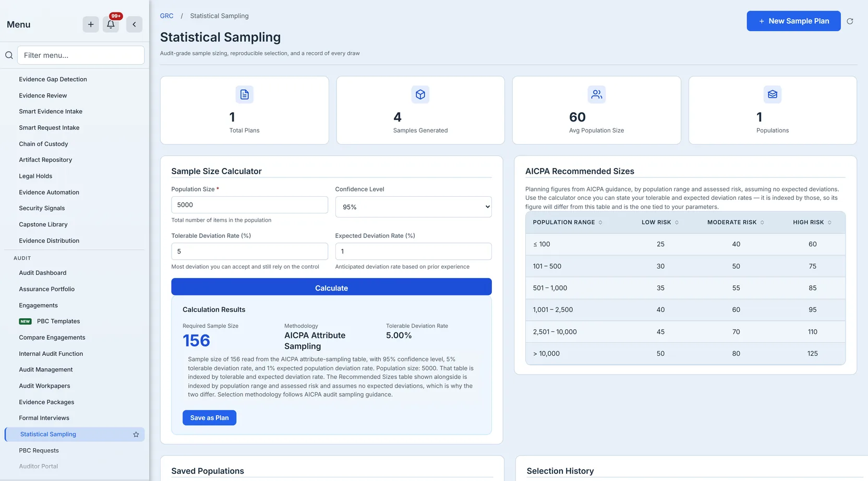The height and width of the screenshot is (481, 868).
Task: Collapse the sidebar with chevron button
Action: (x=134, y=24)
